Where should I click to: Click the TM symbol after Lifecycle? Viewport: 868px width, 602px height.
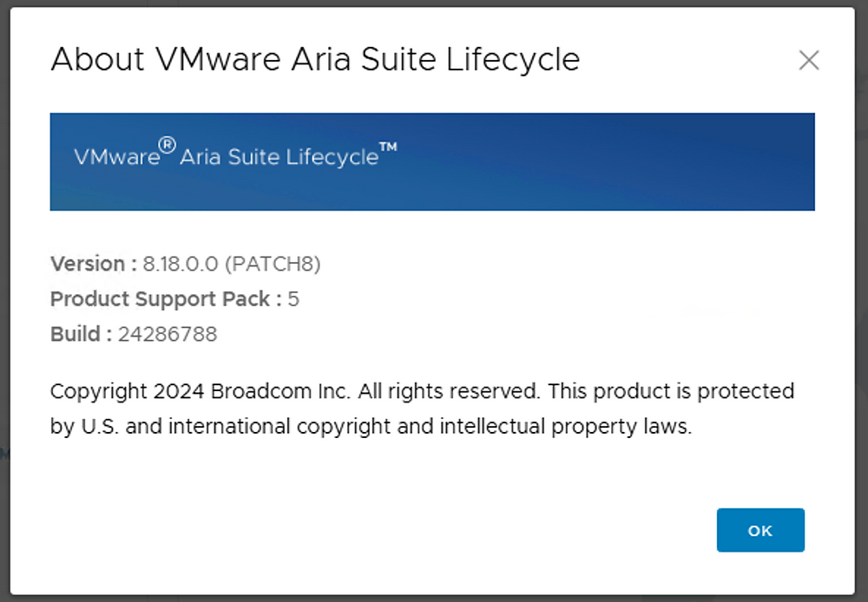pyautogui.click(x=389, y=147)
